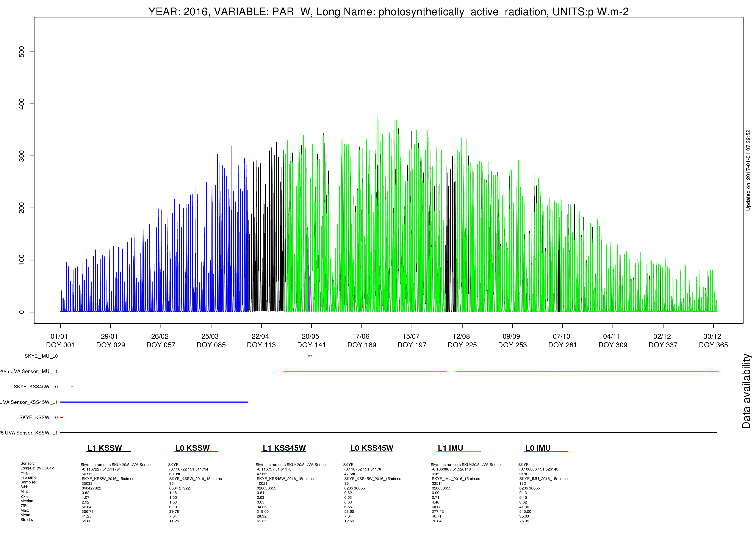Click x-axis label '15/07 DOY 197'

click(412, 341)
